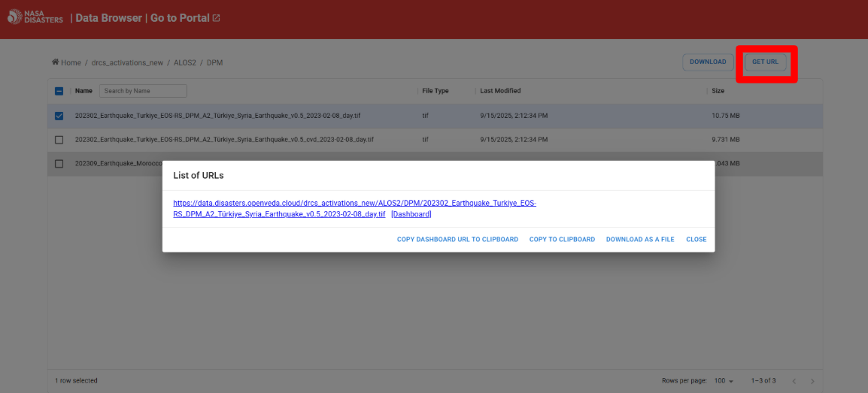Click Download as a File
The width and height of the screenshot is (868, 393).
640,240
